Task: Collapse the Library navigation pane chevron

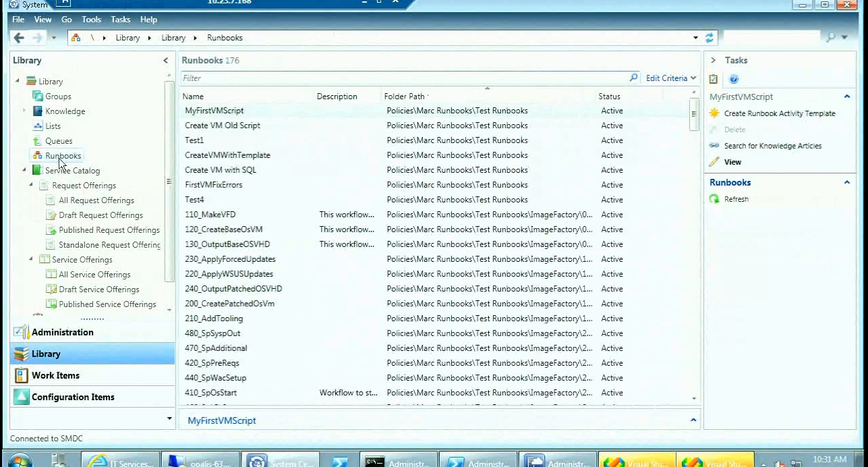Action: (x=166, y=61)
